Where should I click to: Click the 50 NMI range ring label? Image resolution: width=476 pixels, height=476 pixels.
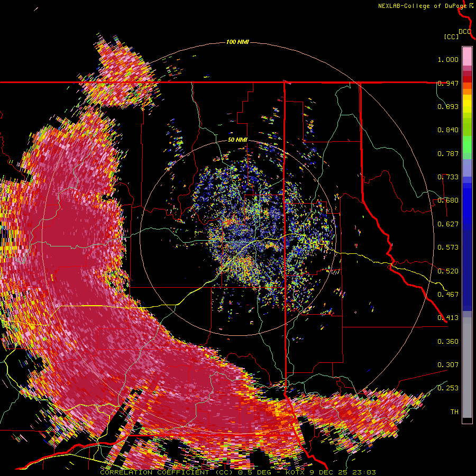(x=237, y=140)
